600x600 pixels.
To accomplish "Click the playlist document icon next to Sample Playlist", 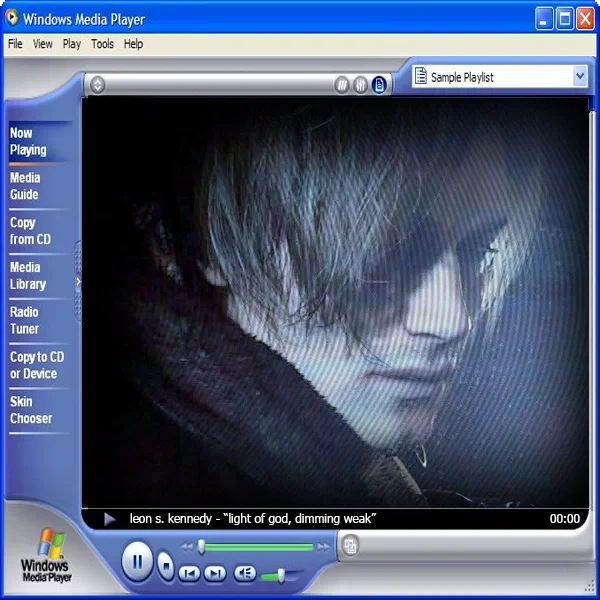I will pyautogui.click(x=421, y=75).
